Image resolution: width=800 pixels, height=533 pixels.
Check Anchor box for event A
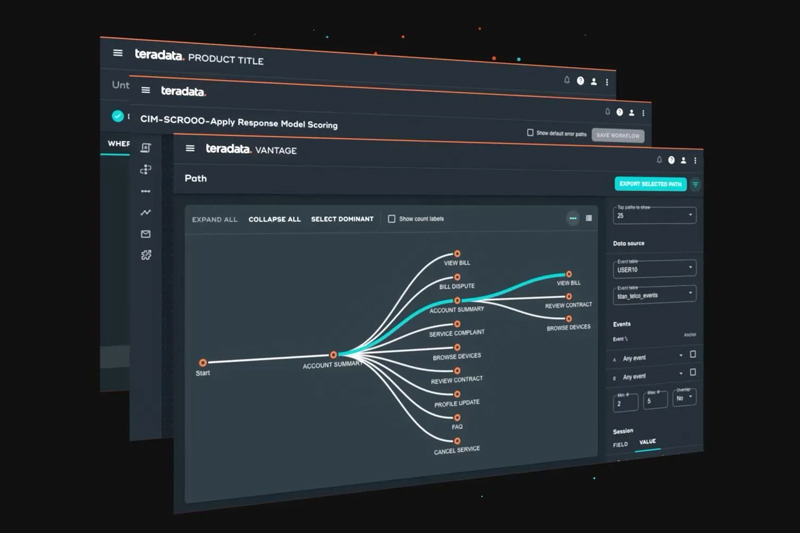point(693,354)
